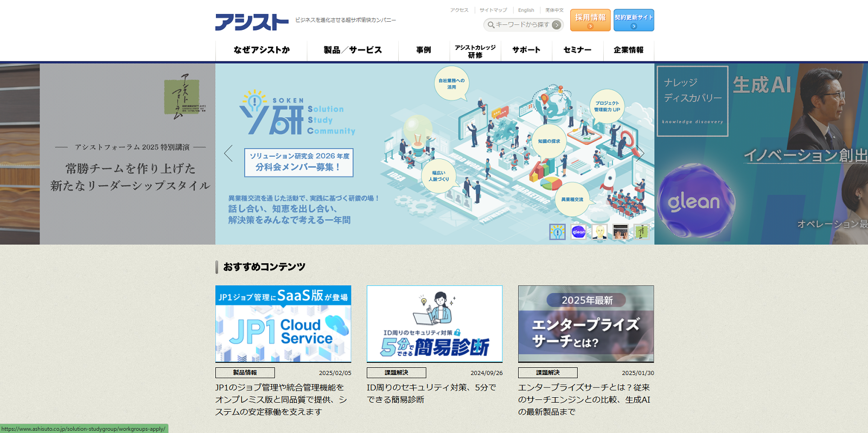The width and height of the screenshot is (868, 433).
Task: Click the search magnifier icon
Action: 490,25
